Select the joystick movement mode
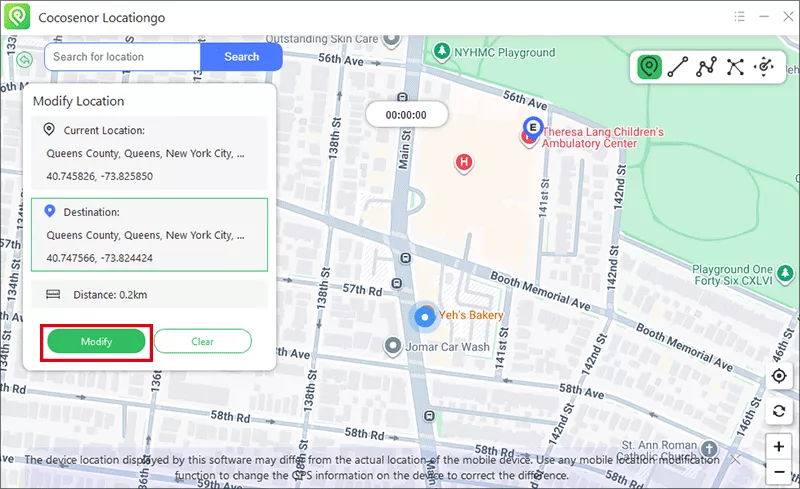Image resolution: width=800 pixels, height=489 pixels. pyautogui.click(x=765, y=67)
